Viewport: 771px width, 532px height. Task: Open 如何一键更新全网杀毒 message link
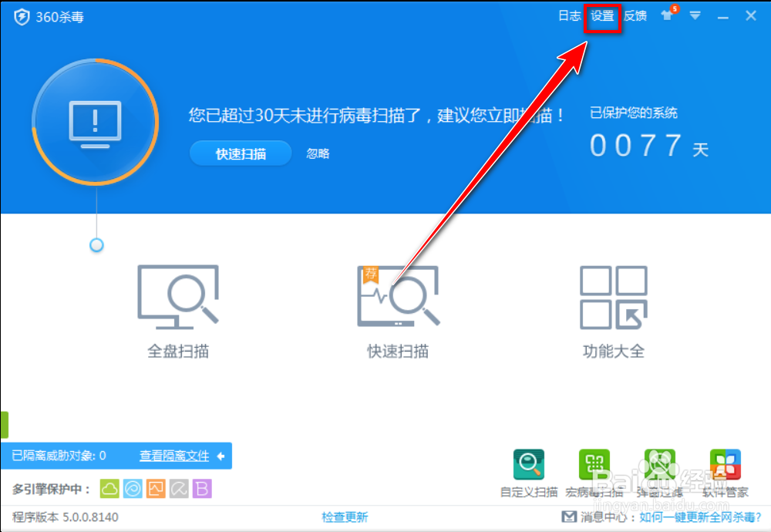pos(700,517)
